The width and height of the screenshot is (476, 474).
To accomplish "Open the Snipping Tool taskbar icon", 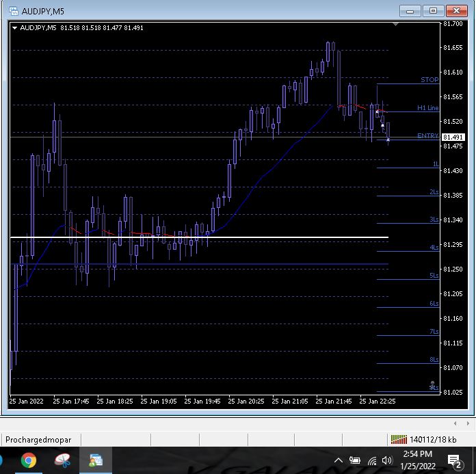I will [x=62, y=460].
